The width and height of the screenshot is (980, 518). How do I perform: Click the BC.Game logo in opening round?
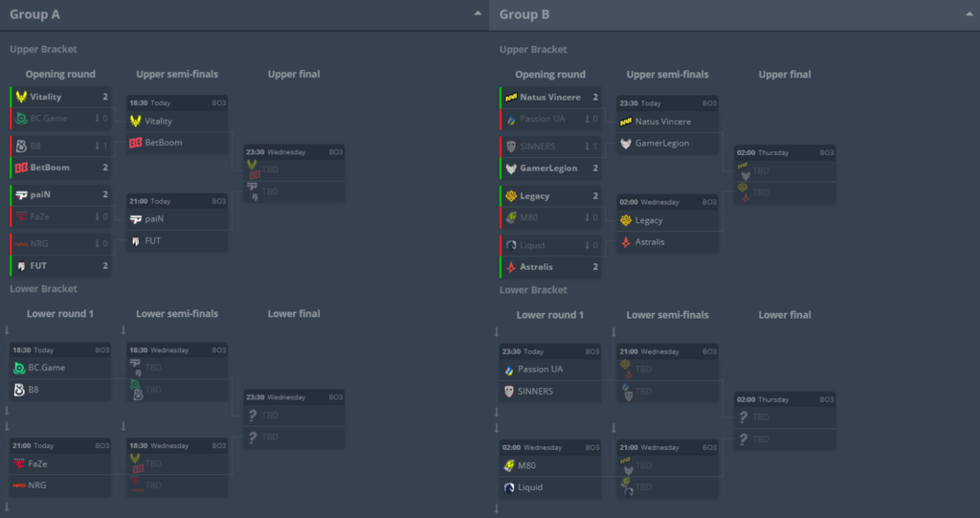[21, 118]
